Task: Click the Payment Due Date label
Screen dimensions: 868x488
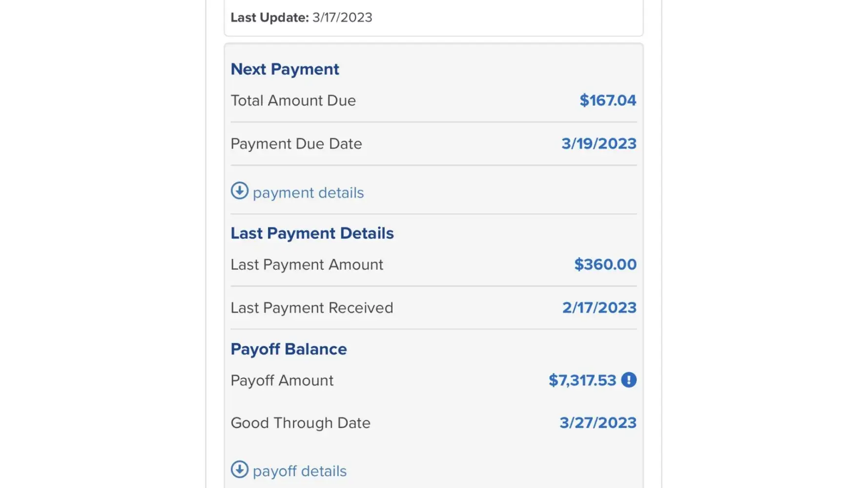Action: coord(296,143)
